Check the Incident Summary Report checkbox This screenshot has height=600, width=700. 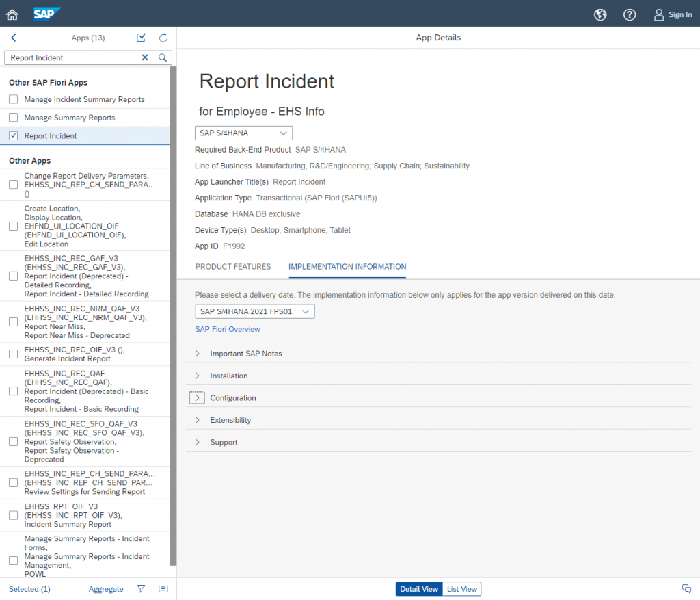coord(14,515)
